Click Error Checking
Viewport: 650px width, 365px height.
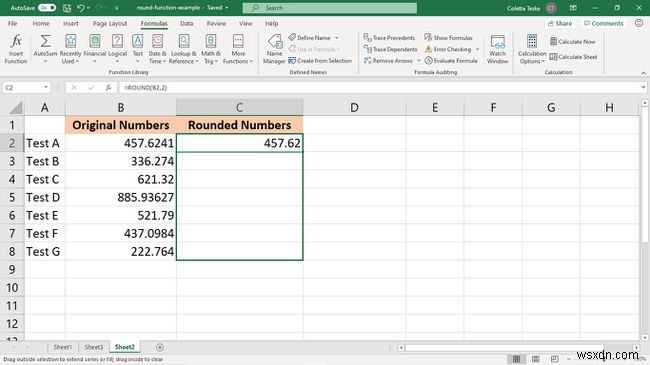448,49
